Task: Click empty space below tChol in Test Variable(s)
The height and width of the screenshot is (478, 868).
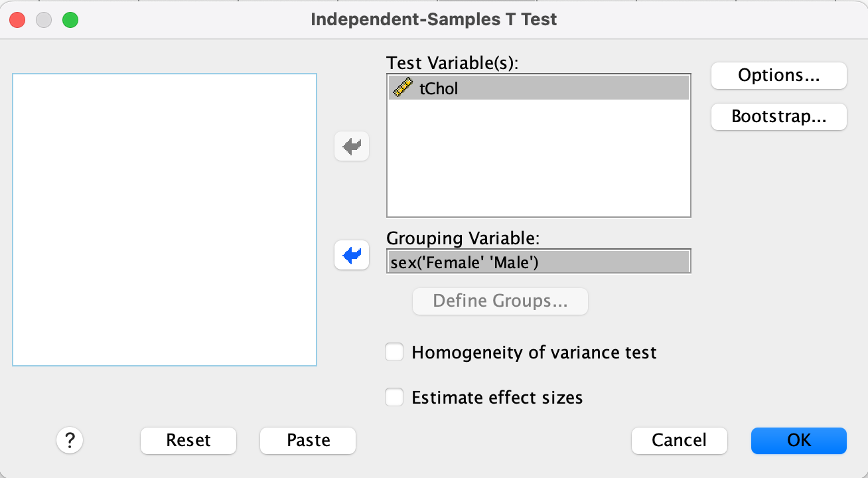Action: coord(538,159)
